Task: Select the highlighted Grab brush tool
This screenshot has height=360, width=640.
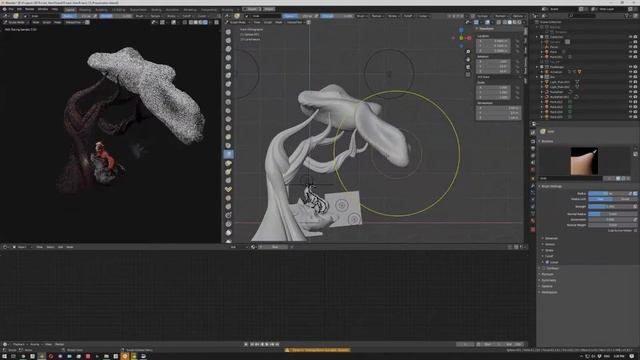Action: click(228, 154)
